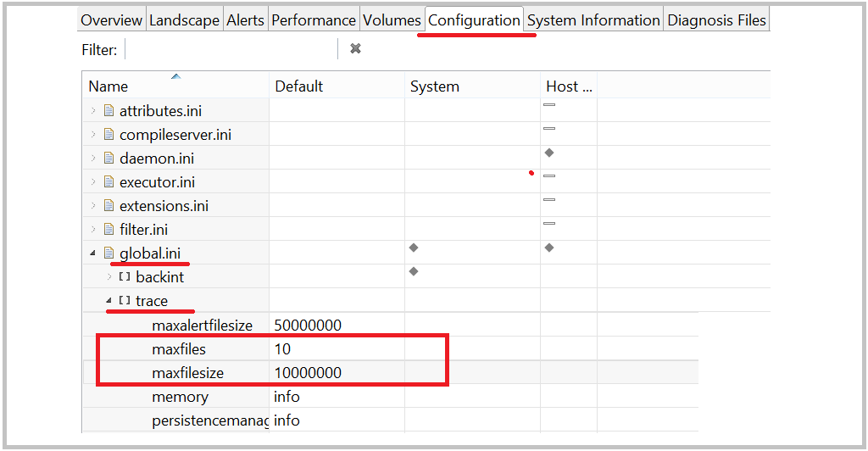
Task: Click the extensions.ini file icon
Action: point(109,206)
